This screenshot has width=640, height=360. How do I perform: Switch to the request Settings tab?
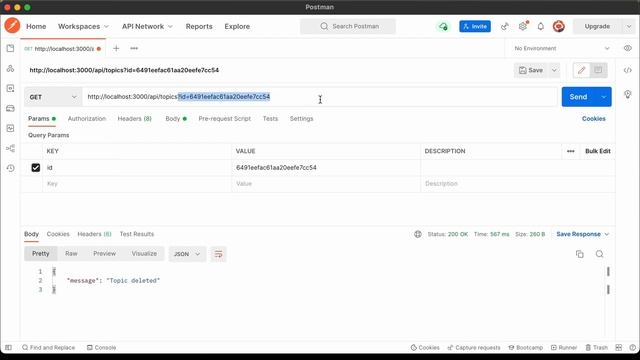[x=302, y=119]
